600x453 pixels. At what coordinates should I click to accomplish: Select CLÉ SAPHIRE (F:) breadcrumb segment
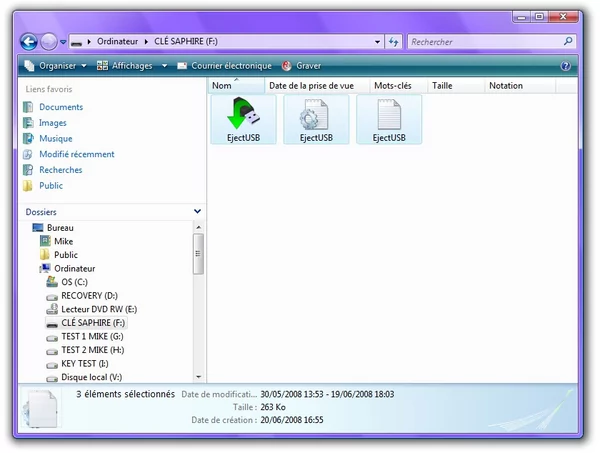tap(186, 41)
